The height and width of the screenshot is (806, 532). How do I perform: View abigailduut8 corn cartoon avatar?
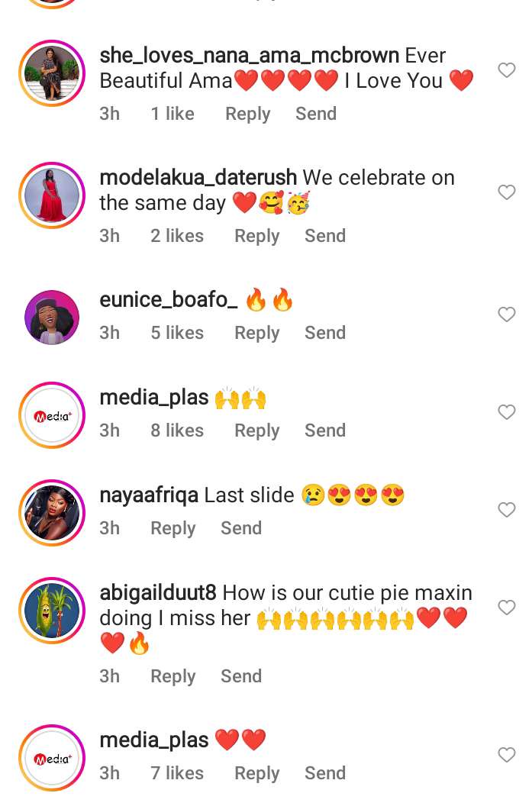pyautogui.click(x=52, y=610)
